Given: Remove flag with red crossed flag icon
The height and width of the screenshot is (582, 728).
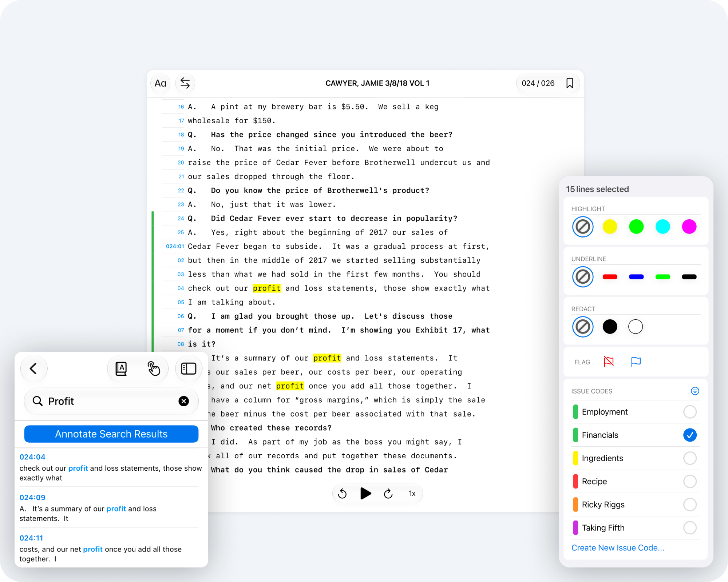Looking at the screenshot, I should coord(609,362).
